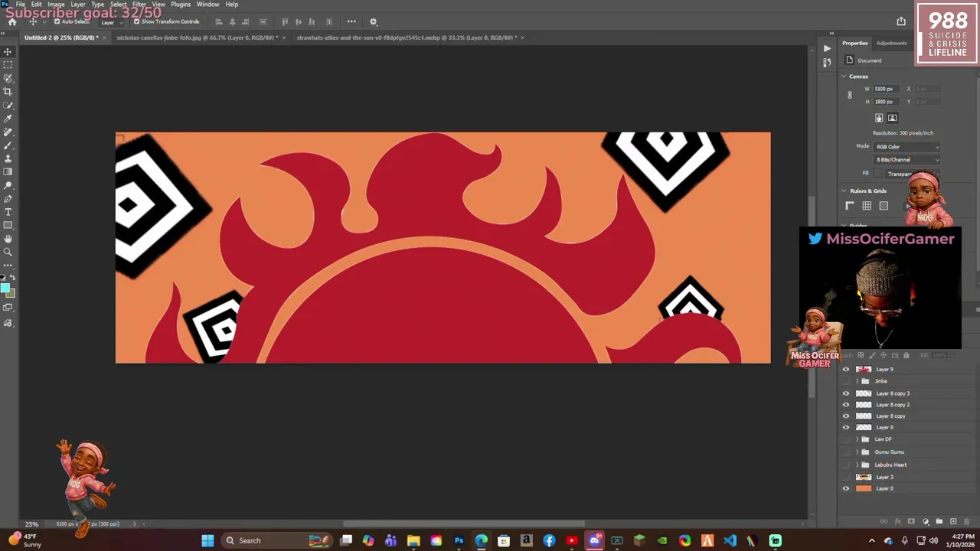Select the Pen tool
This screenshot has height=551, width=980.
pos(8,199)
